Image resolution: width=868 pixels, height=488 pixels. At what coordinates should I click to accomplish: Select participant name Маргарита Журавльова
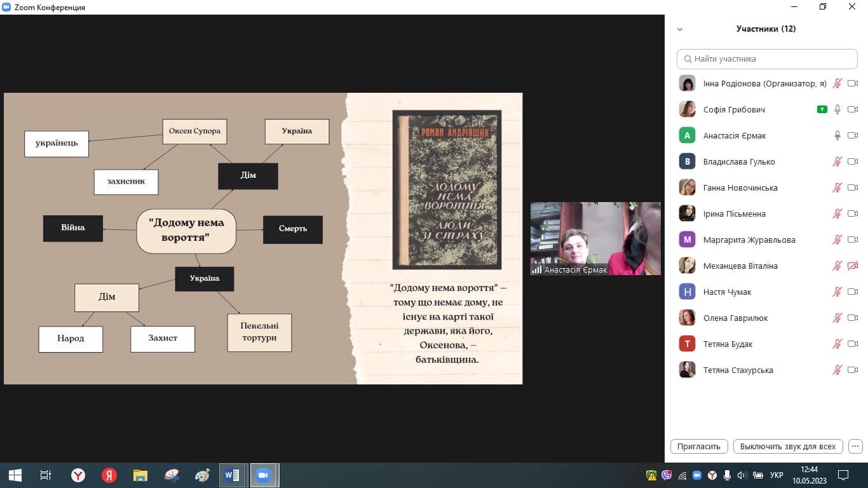[749, 240]
